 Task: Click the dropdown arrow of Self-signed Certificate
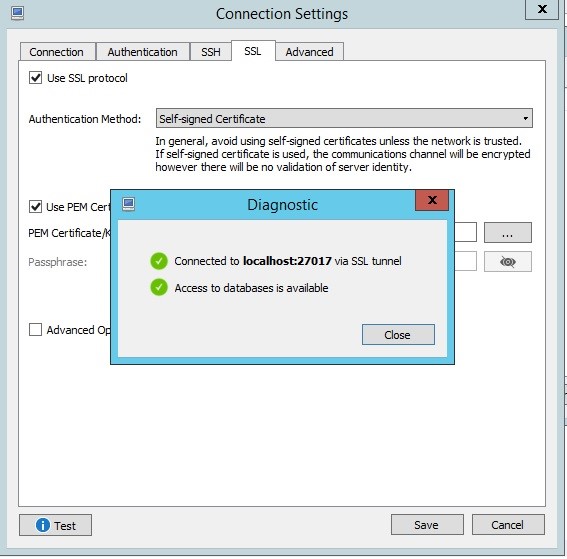(x=525, y=118)
